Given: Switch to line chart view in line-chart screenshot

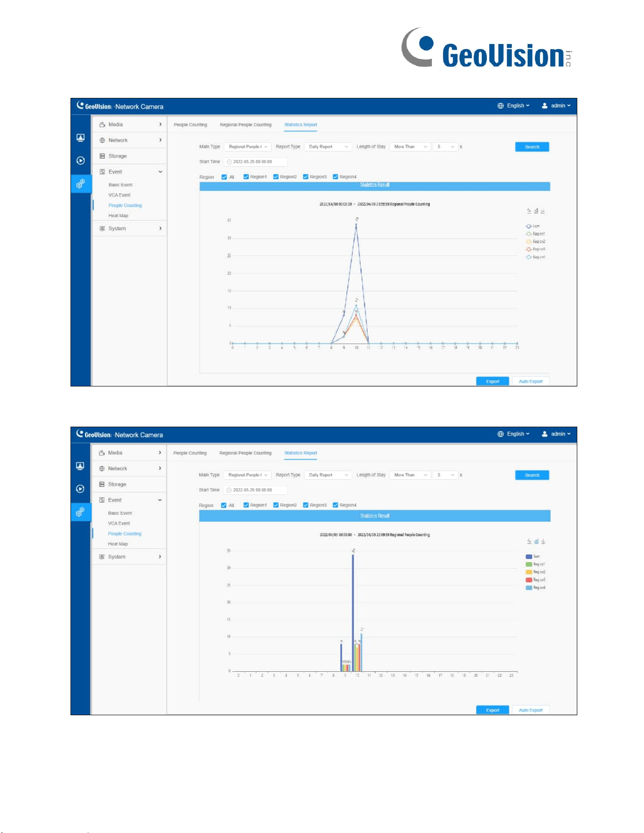Looking at the screenshot, I should click(x=529, y=211).
